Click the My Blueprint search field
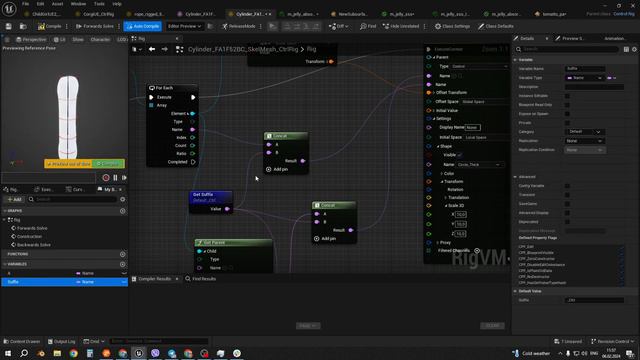Image resolution: width=640 pixels, height=360 pixels. [x=73, y=199]
